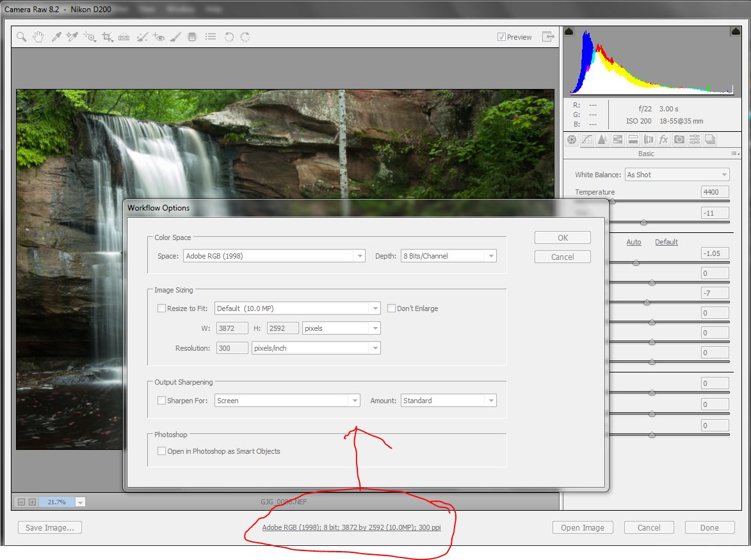This screenshot has width=751, height=560.
Task: Click the Exposure slider handle
Action: click(x=636, y=262)
